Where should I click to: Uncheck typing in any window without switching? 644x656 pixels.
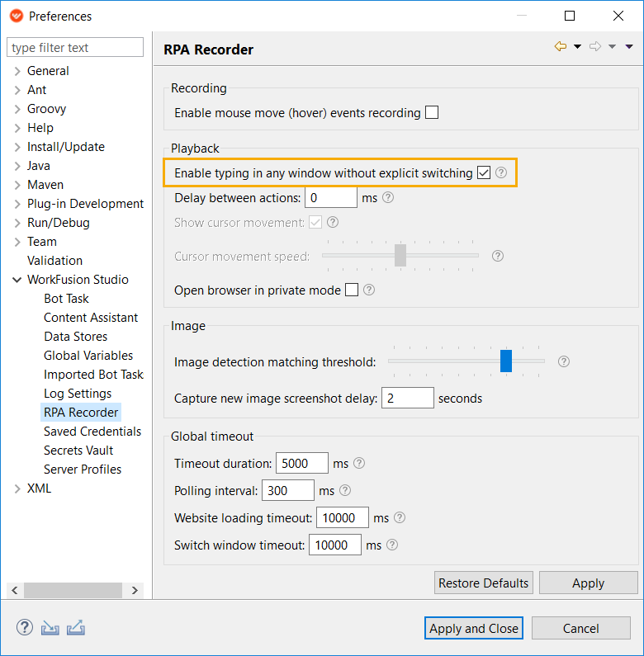484,172
